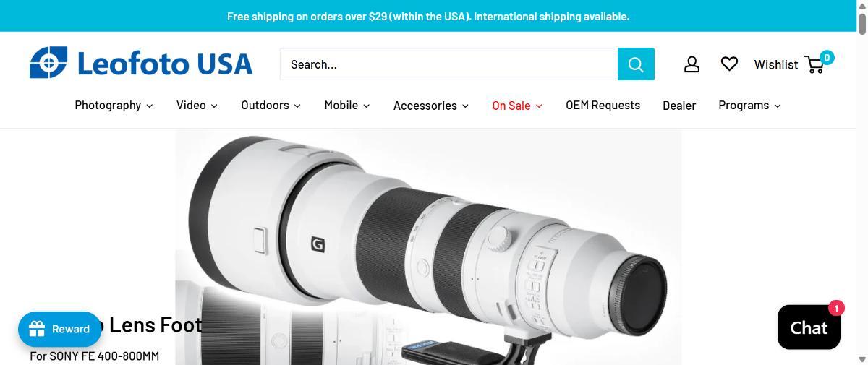The image size is (868, 365).
Task: Expand the Accessories menu
Action: tap(431, 106)
